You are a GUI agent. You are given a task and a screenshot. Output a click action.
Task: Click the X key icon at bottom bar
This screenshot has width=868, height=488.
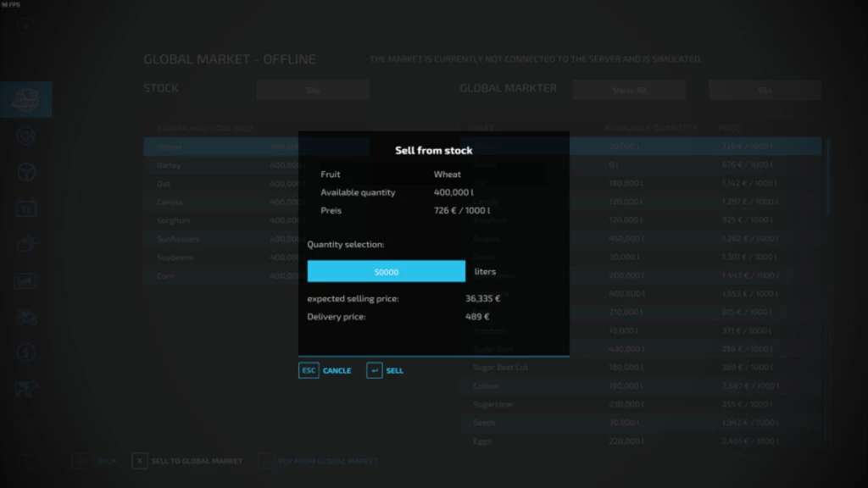point(139,461)
